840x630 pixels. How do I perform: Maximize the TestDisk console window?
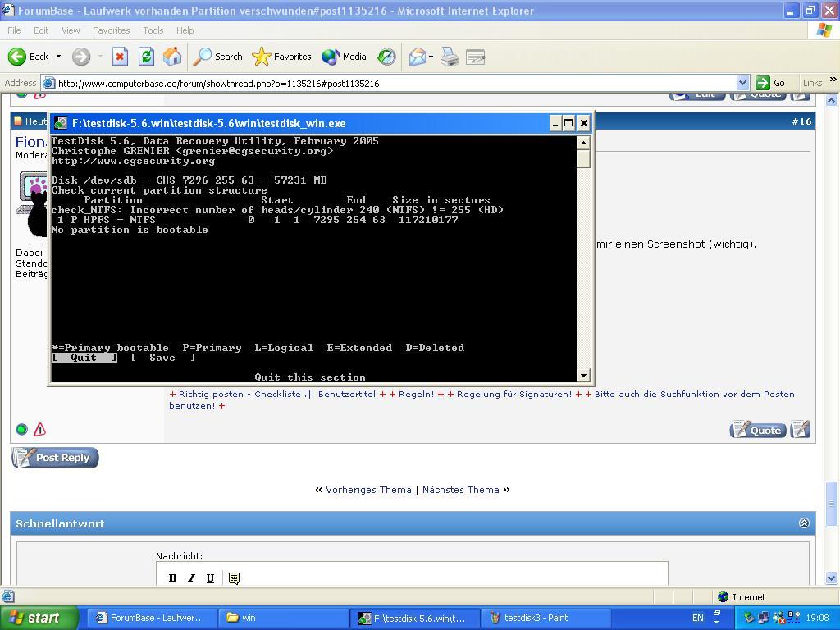tap(569, 123)
